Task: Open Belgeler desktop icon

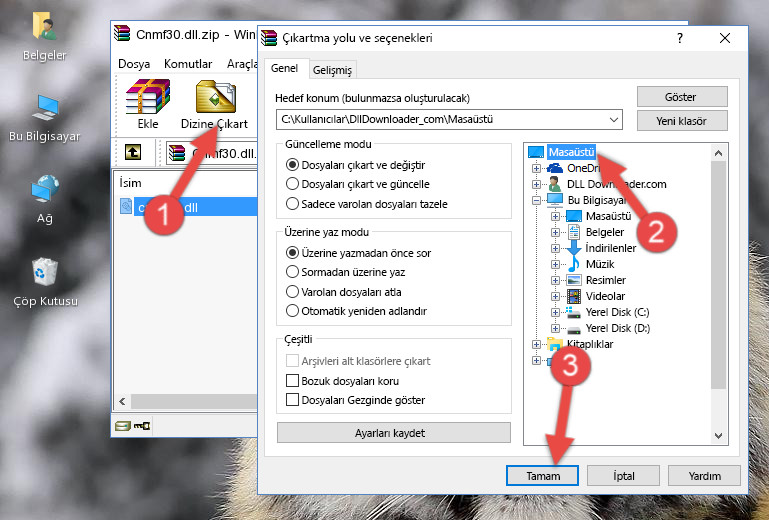Action: (45, 35)
